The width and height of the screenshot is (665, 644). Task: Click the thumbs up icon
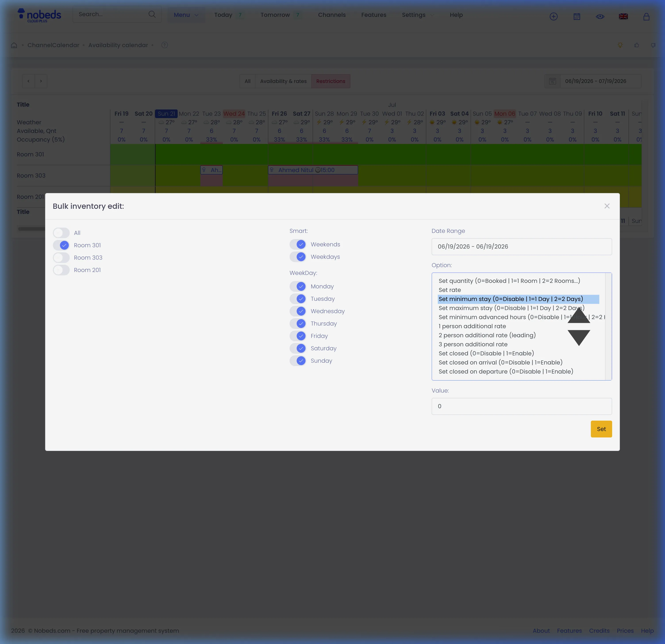(636, 45)
